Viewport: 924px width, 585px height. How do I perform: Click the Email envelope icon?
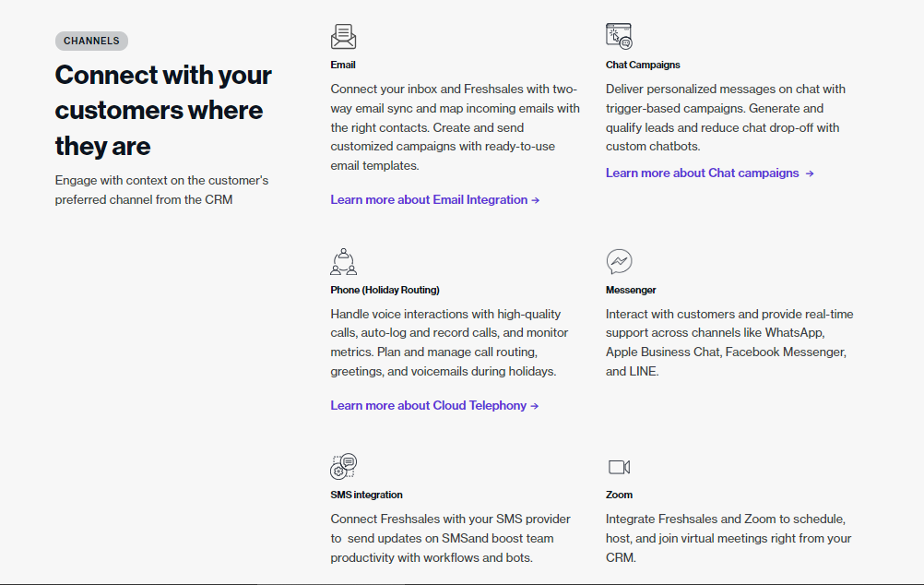[343, 37]
